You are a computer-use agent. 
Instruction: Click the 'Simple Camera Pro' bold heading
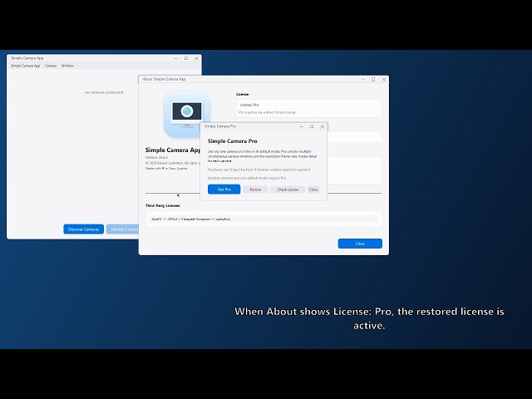coord(233,141)
